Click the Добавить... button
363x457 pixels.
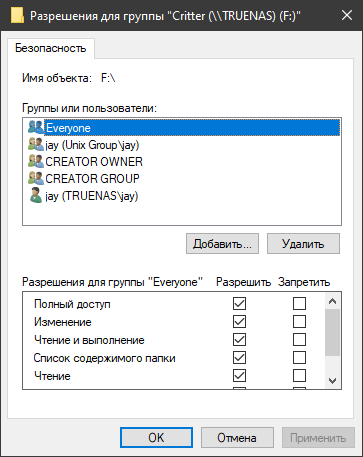click(222, 244)
